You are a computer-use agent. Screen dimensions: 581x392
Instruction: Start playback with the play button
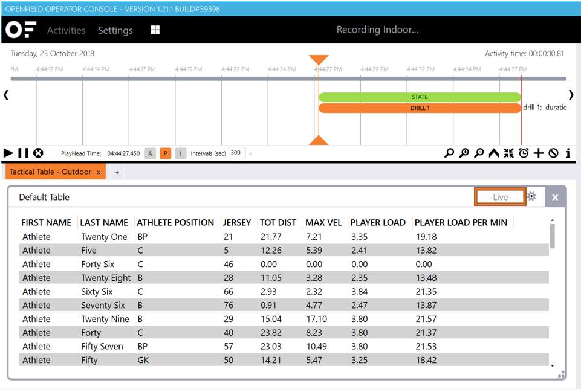8,153
